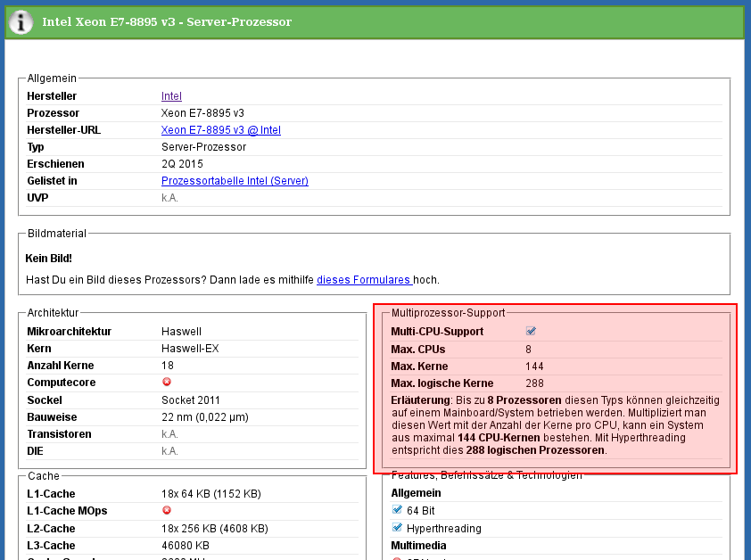751x560 pixels.
Task: Toggle the Multi-CPU-Support checkbox
Action: (531, 331)
